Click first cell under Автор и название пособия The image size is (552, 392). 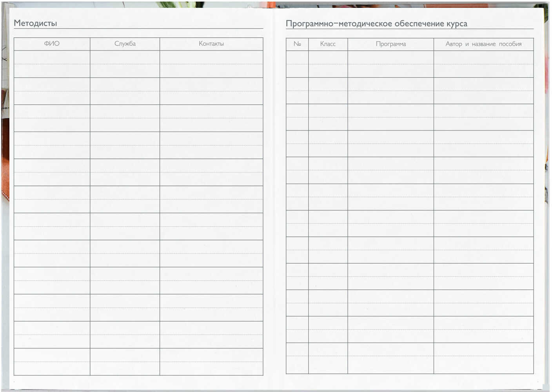483,64
